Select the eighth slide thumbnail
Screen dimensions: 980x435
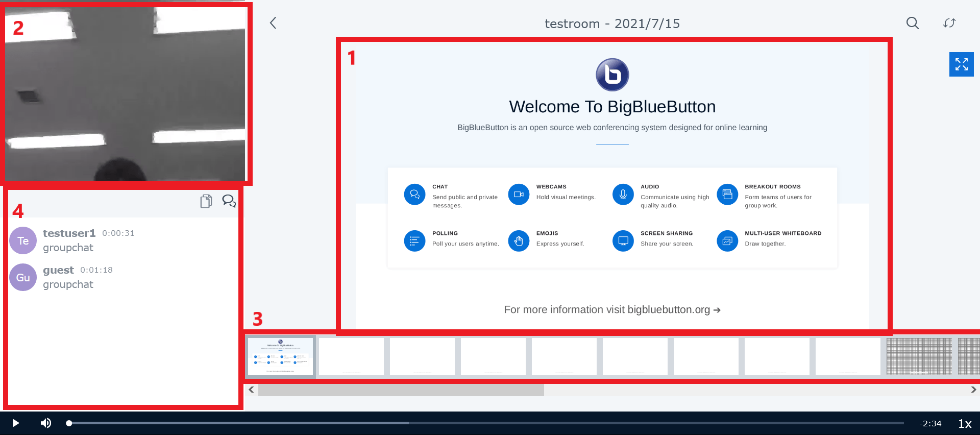777,356
